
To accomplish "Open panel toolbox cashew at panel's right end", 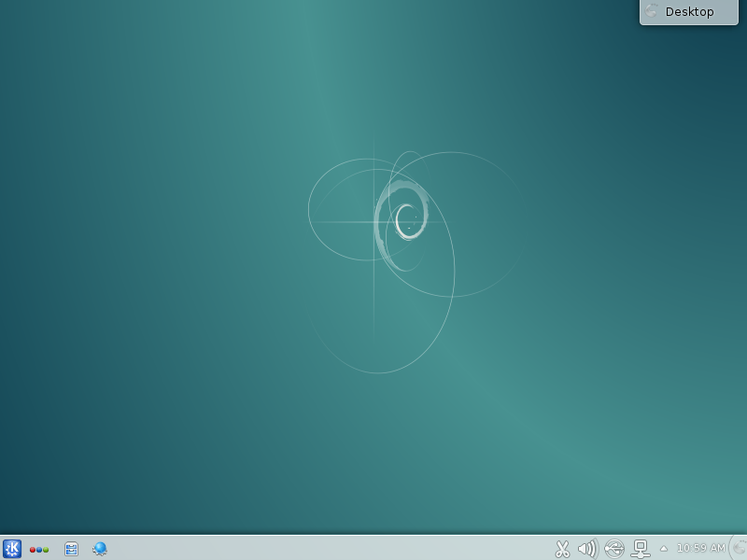I will point(739,548).
